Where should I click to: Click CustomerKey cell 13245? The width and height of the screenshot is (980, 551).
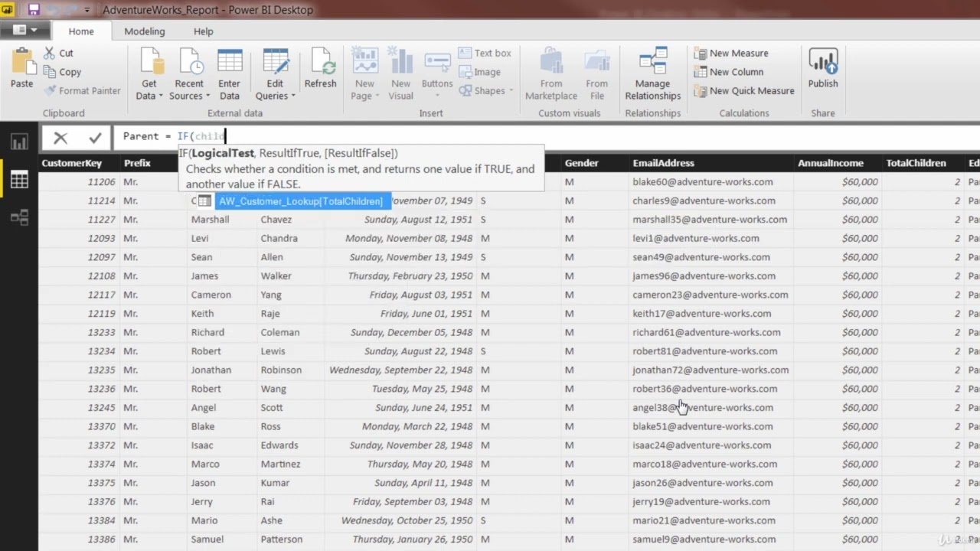(x=79, y=408)
